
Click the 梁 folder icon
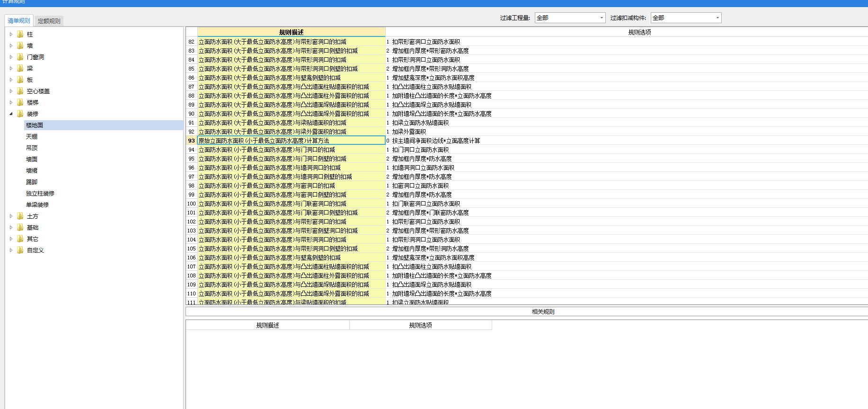(20, 68)
